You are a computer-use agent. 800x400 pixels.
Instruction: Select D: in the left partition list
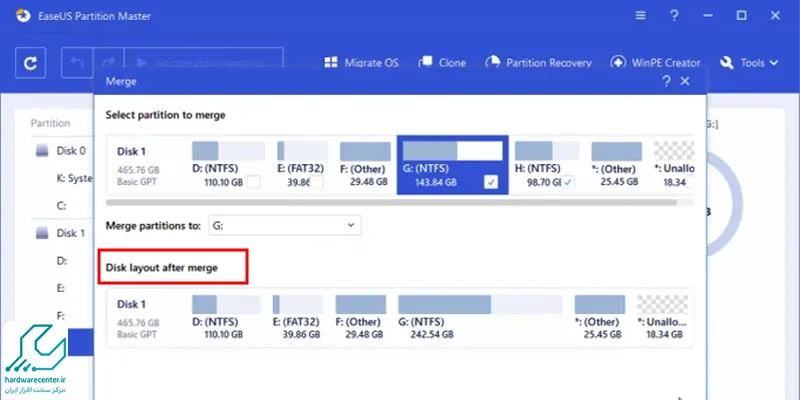coord(62,261)
